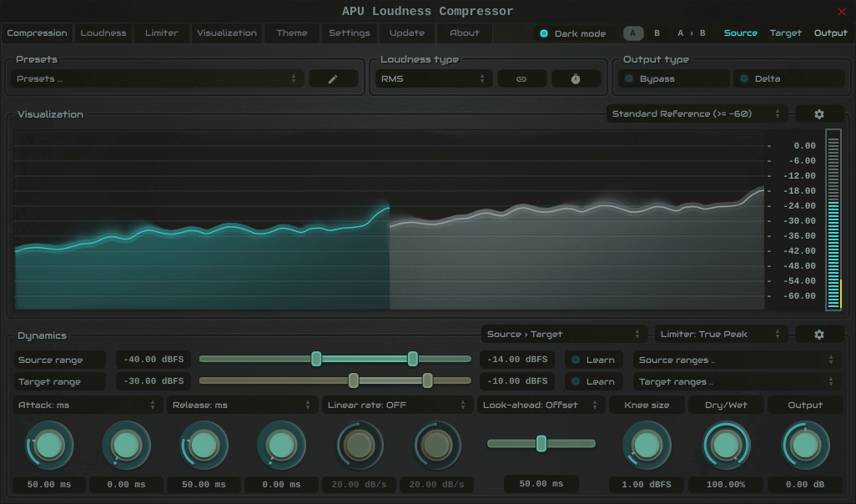Click first Attack knob above 50.00 ms
Screen dimensions: 856x504
(49, 446)
